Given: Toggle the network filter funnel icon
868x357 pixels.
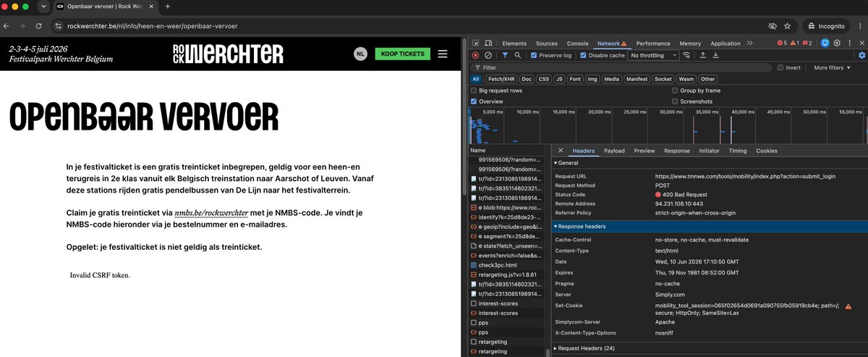Looking at the screenshot, I should (x=505, y=55).
